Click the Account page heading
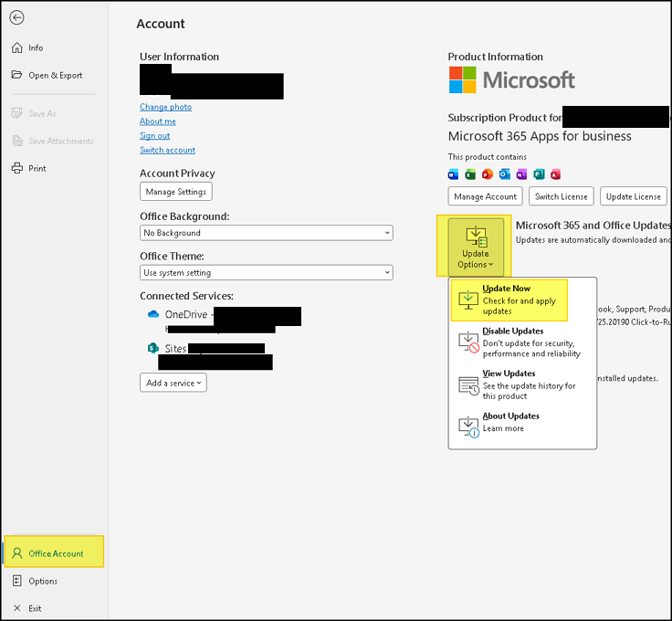This screenshot has height=621, width=672. (161, 24)
